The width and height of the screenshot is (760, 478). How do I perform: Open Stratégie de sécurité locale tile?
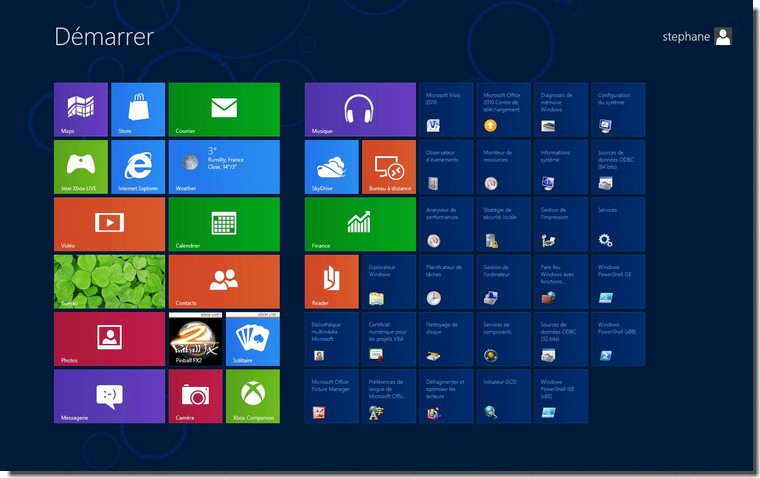click(503, 224)
